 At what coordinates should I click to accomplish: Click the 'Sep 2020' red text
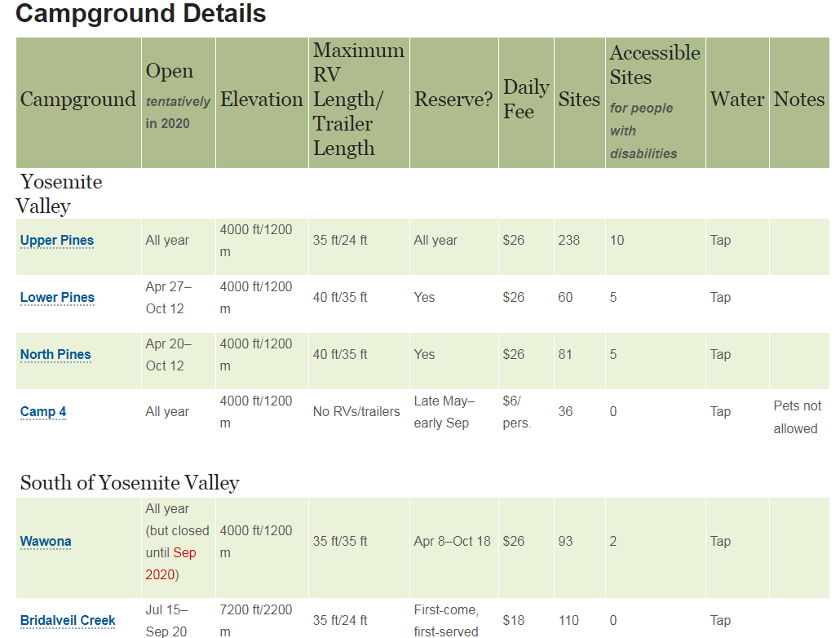171,564
